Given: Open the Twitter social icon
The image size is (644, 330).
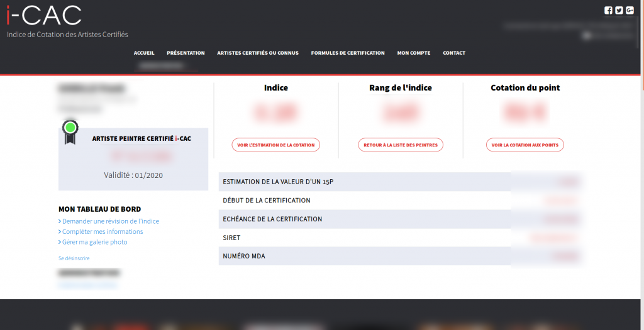Looking at the screenshot, I should [x=619, y=10].
